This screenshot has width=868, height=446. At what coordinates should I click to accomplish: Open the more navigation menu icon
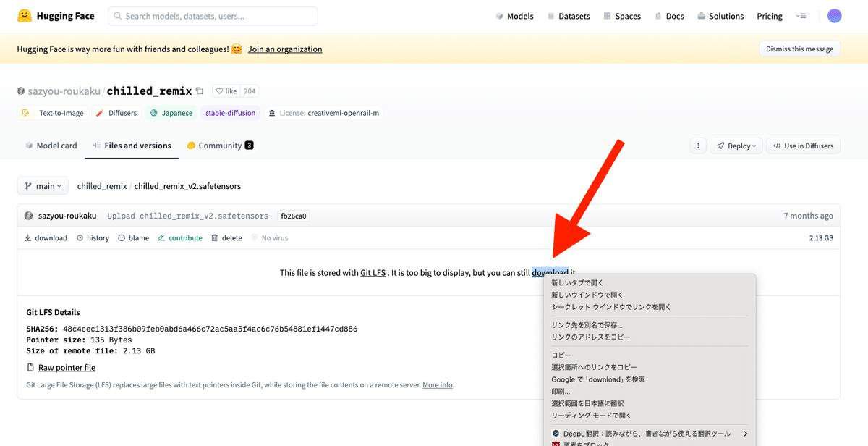[801, 16]
